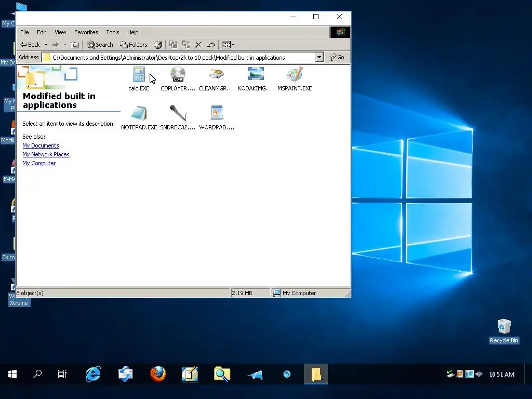Select the CDPLAYER.EXE file icon

[x=178, y=74]
